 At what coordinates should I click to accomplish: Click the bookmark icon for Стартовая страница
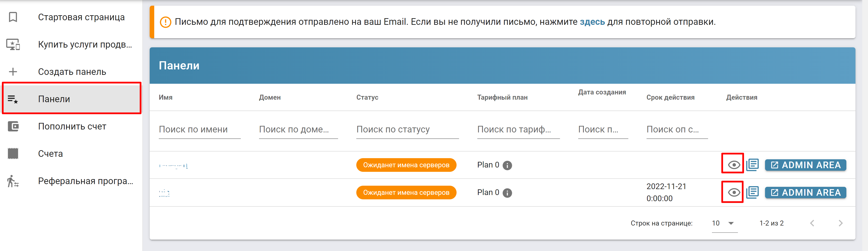coord(13,17)
